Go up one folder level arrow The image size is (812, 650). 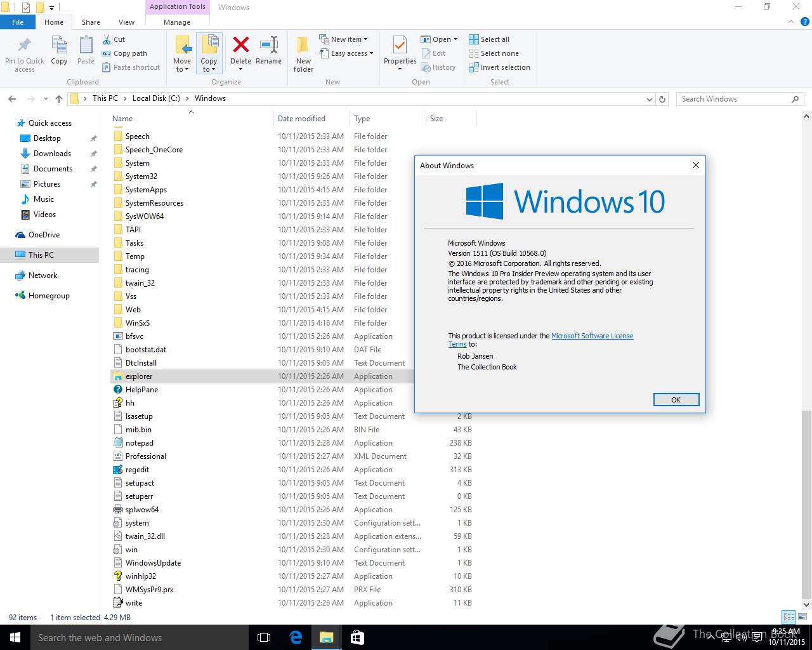[59, 99]
